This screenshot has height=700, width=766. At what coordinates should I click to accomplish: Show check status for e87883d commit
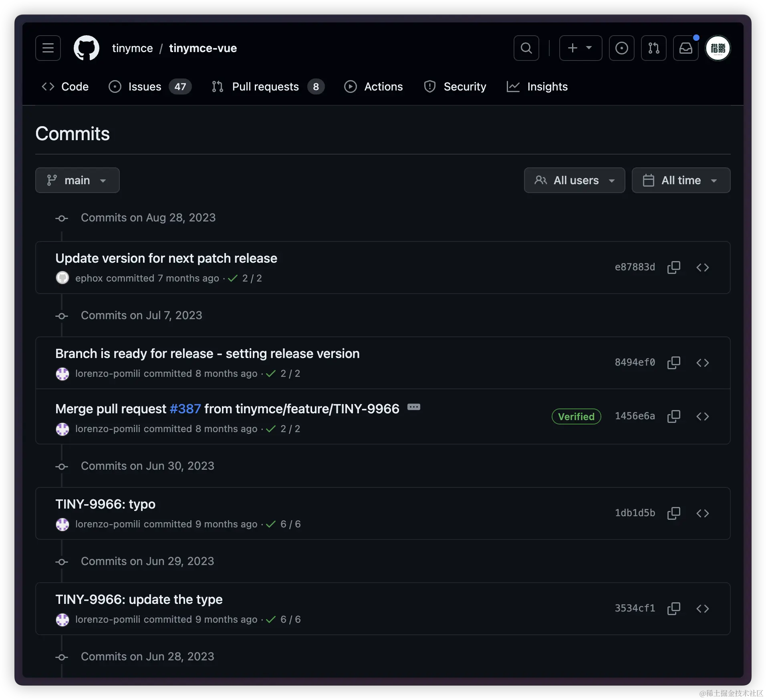[x=245, y=278]
